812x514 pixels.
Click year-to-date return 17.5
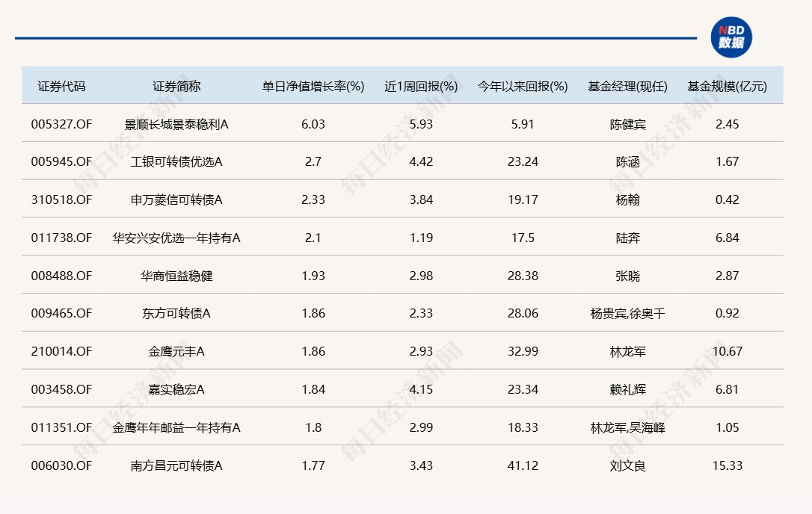523,238
